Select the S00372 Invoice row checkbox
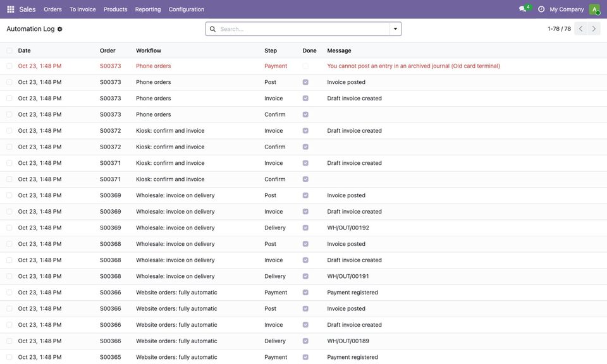 (9, 131)
